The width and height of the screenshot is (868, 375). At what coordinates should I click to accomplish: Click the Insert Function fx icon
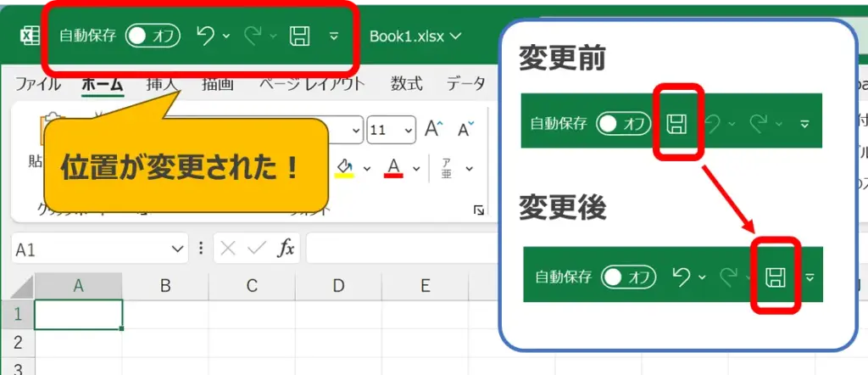pos(287,249)
